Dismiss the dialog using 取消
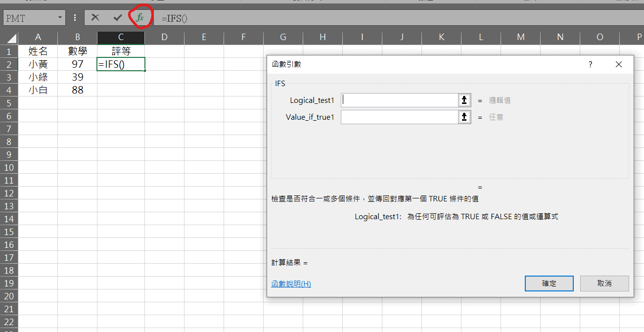The image size is (644, 332). pyautogui.click(x=604, y=283)
